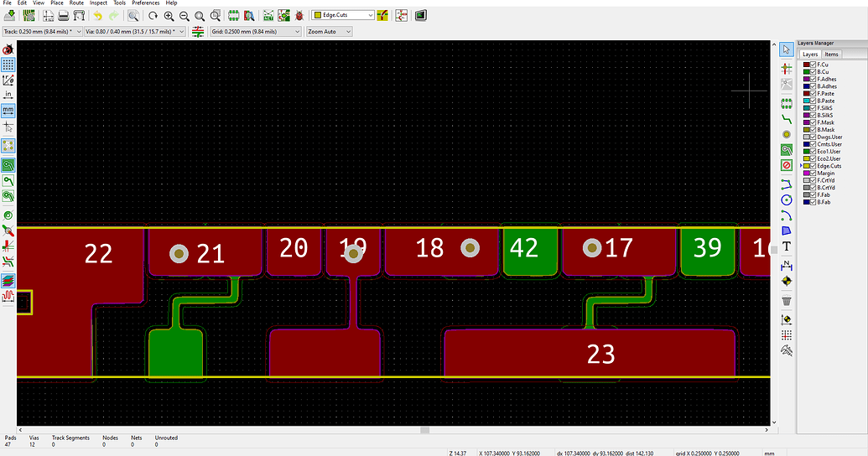Select the Add Text tool
The height and width of the screenshot is (456, 868).
click(x=786, y=246)
